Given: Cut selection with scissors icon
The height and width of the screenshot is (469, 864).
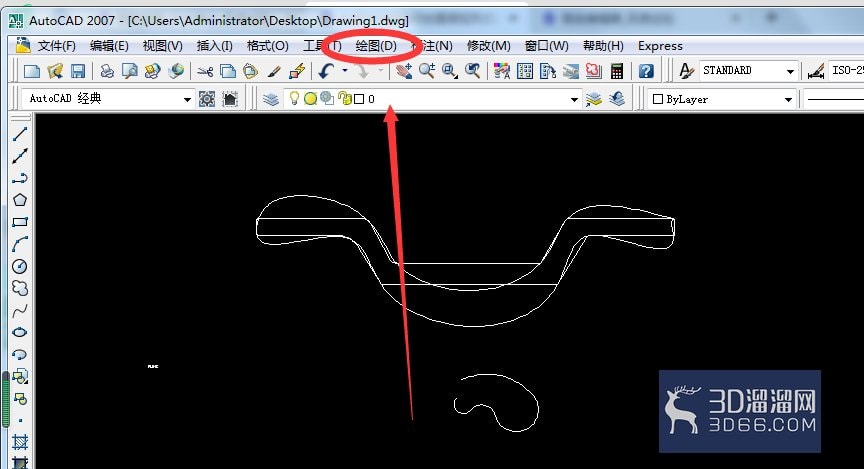Looking at the screenshot, I should click(205, 71).
